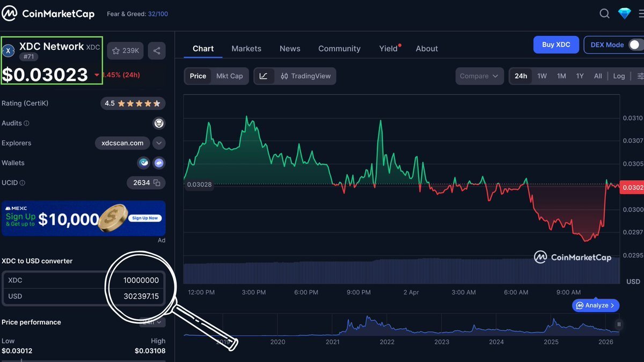This screenshot has width=644, height=362.
Task: Click 2025 on the history timeline
Action: pos(551,342)
